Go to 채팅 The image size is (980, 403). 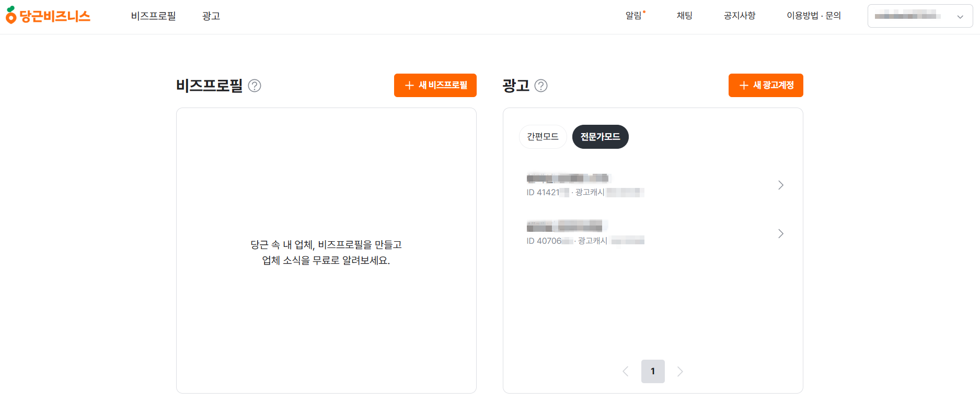click(684, 16)
